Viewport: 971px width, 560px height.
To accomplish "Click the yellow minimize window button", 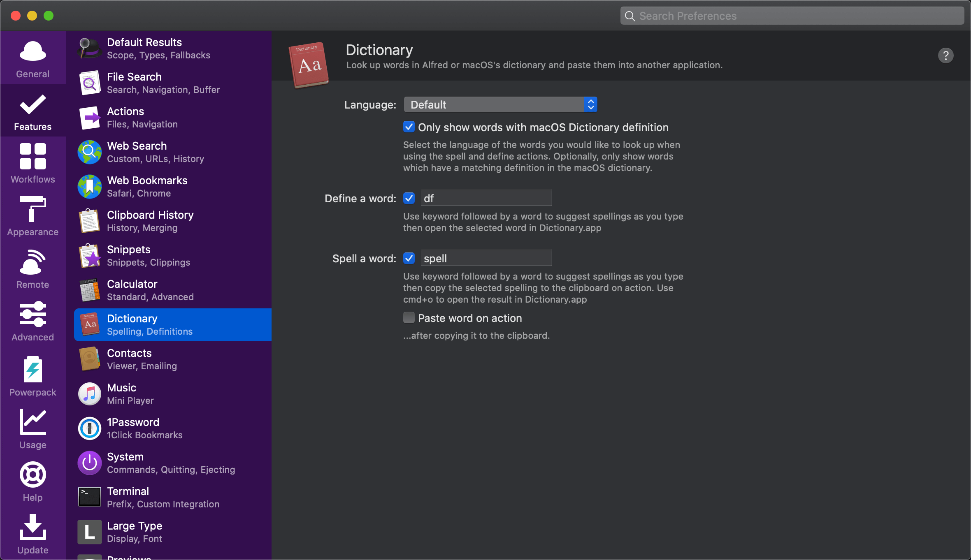I will [x=32, y=16].
